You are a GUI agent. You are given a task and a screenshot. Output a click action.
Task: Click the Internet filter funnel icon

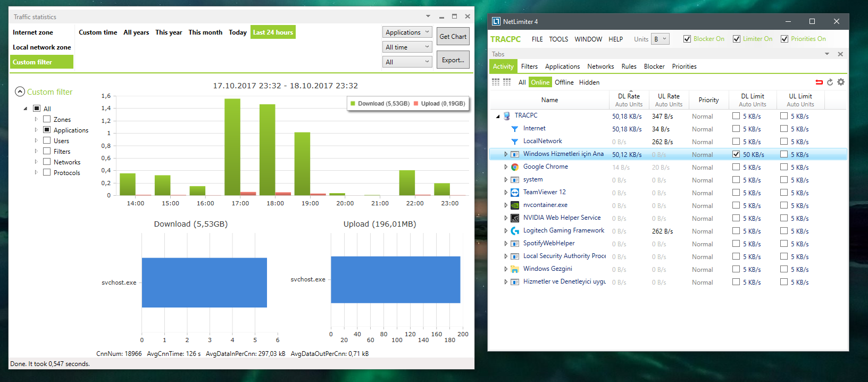[x=514, y=129]
